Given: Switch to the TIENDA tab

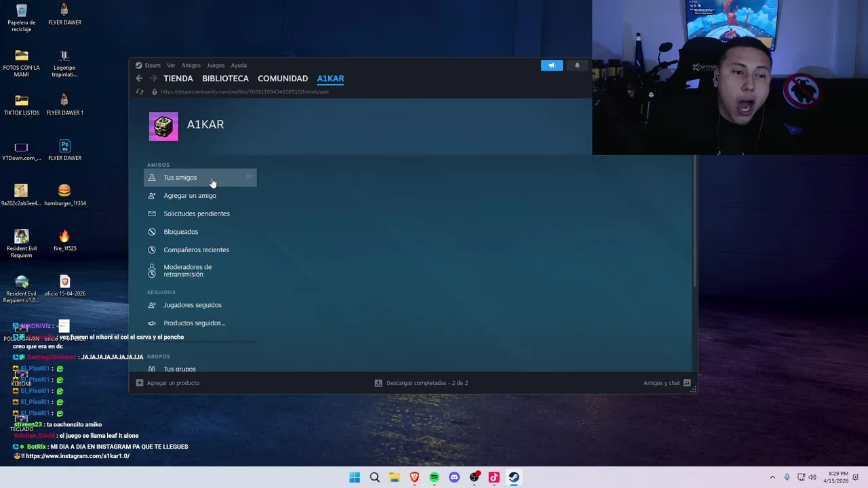Looking at the screenshot, I should coord(178,79).
